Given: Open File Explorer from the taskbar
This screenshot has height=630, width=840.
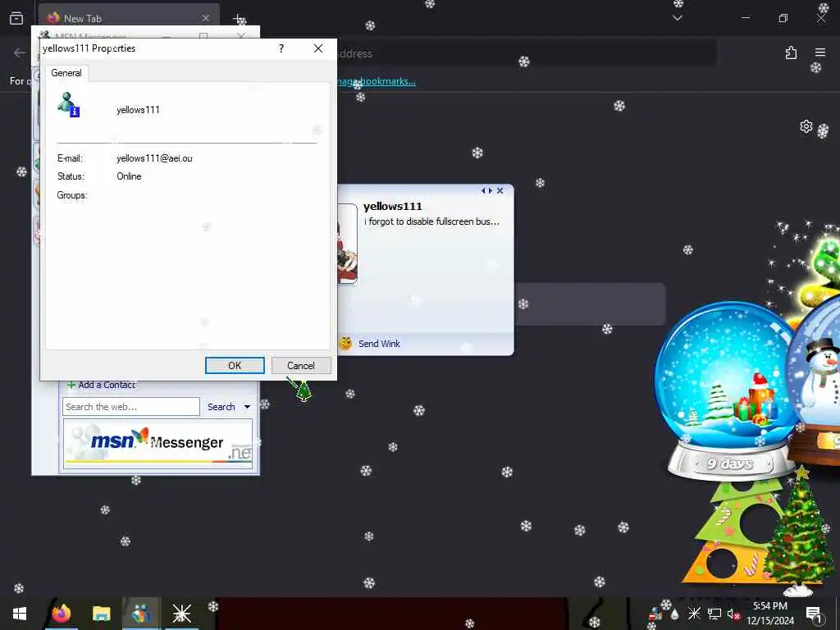Looking at the screenshot, I should tap(101, 614).
